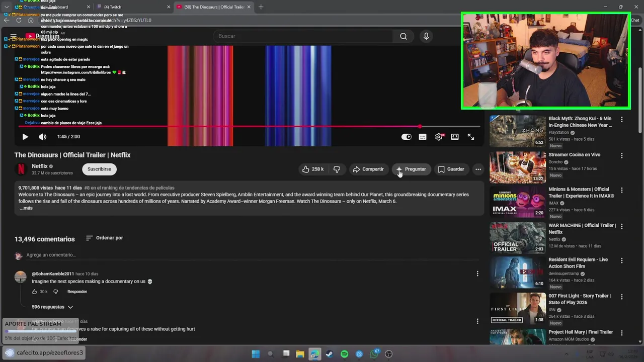This screenshot has width=644, height=362.
Task: Toggle the autoplay switch in player
Action: click(407, 137)
